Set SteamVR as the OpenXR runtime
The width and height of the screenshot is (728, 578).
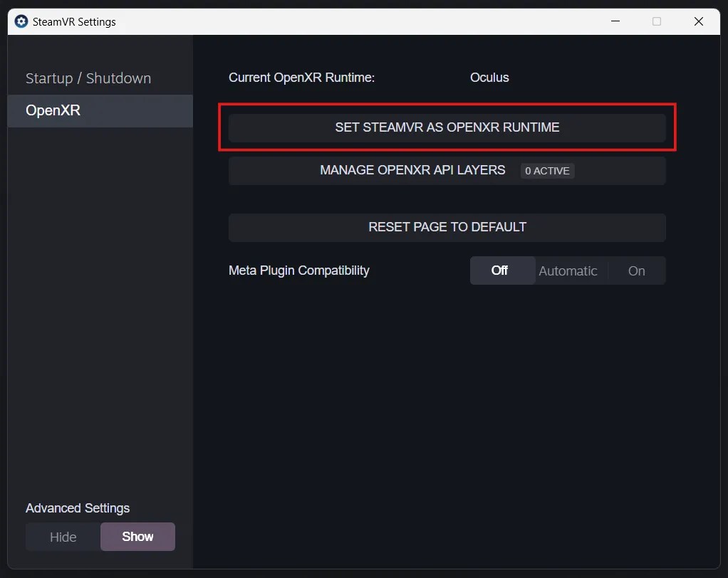pos(447,127)
